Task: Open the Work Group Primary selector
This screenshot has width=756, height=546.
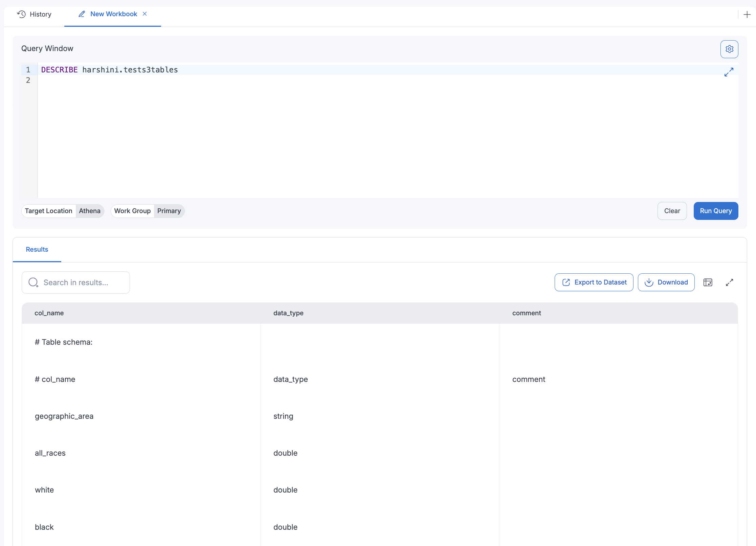Action: 169,211
